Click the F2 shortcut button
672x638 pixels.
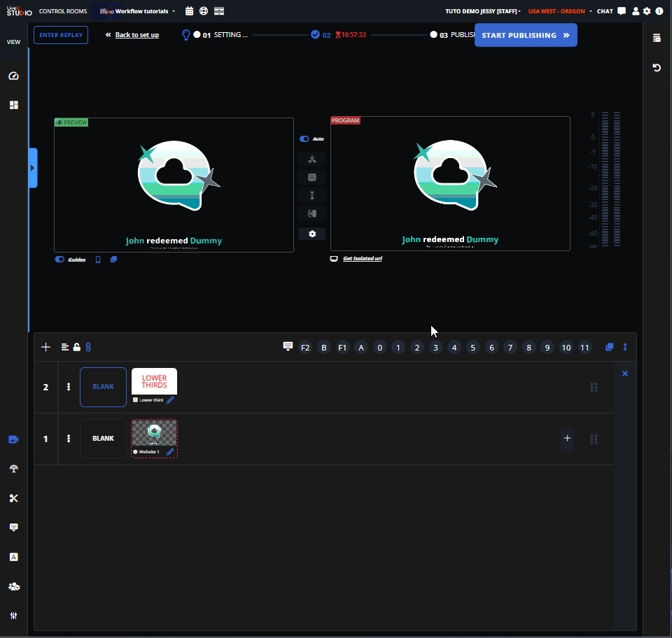click(305, 348)
